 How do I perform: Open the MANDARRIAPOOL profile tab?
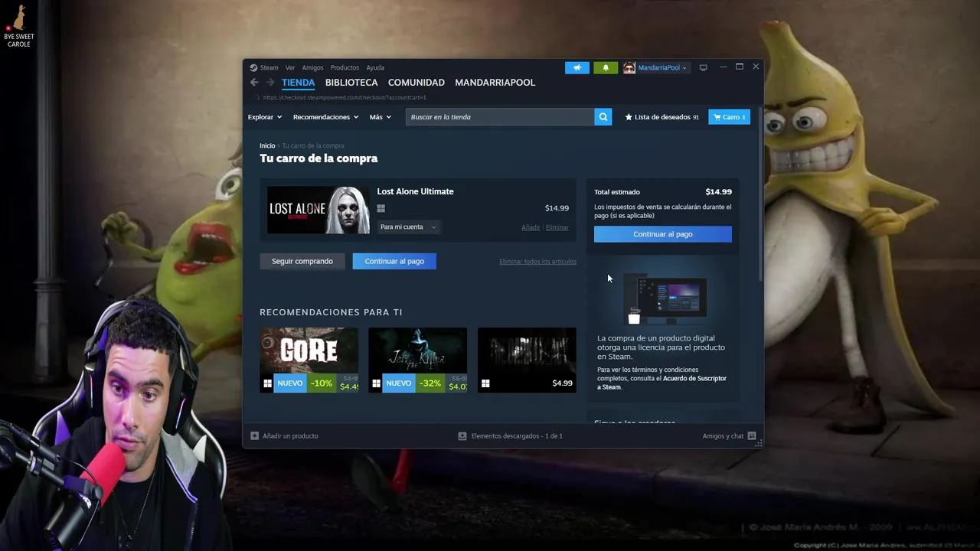tap(495, 83)
